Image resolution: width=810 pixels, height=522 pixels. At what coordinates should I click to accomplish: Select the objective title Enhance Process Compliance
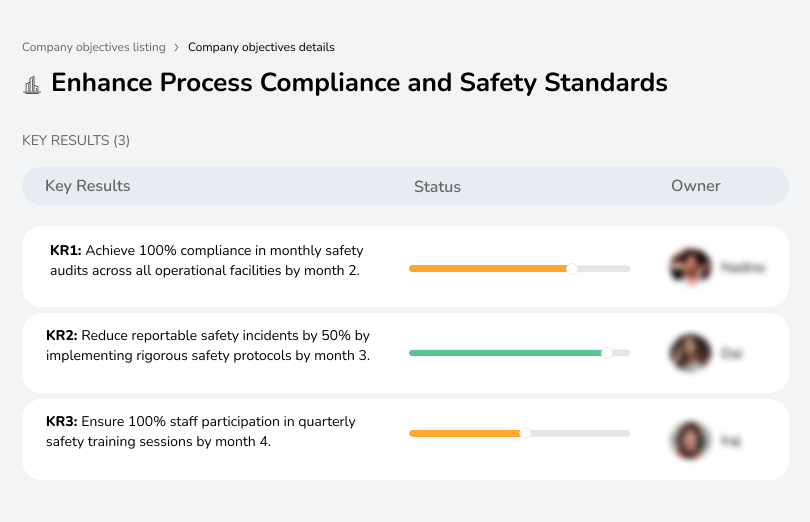tap(359, 83)
